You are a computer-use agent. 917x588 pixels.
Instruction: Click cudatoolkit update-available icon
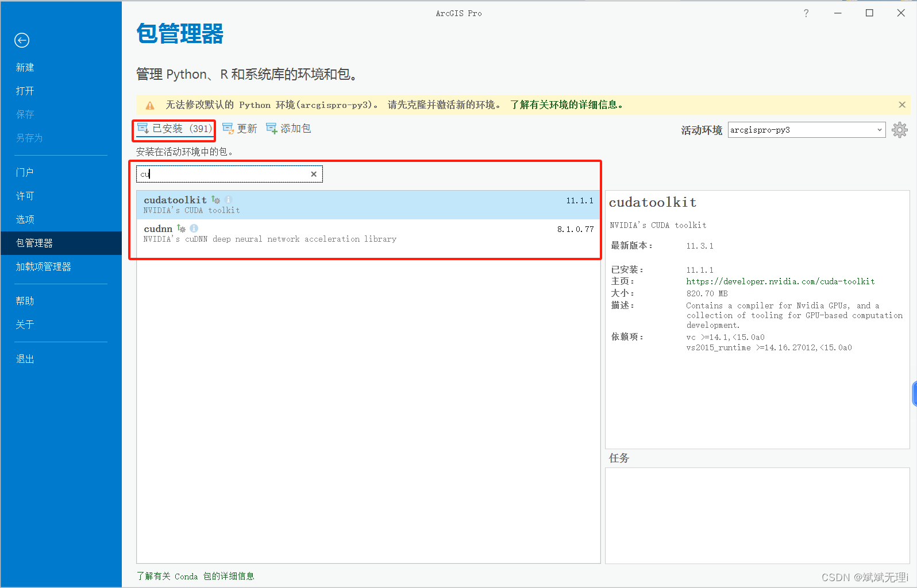coord(216,200)
